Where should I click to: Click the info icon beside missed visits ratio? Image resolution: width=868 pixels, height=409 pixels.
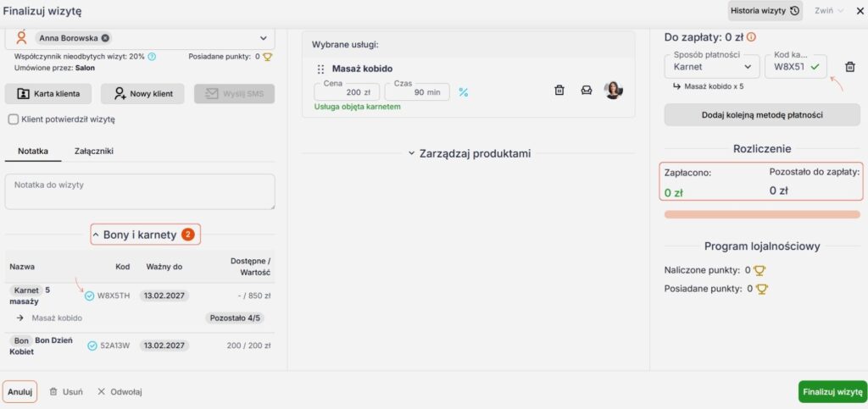[x=152, y=57]
